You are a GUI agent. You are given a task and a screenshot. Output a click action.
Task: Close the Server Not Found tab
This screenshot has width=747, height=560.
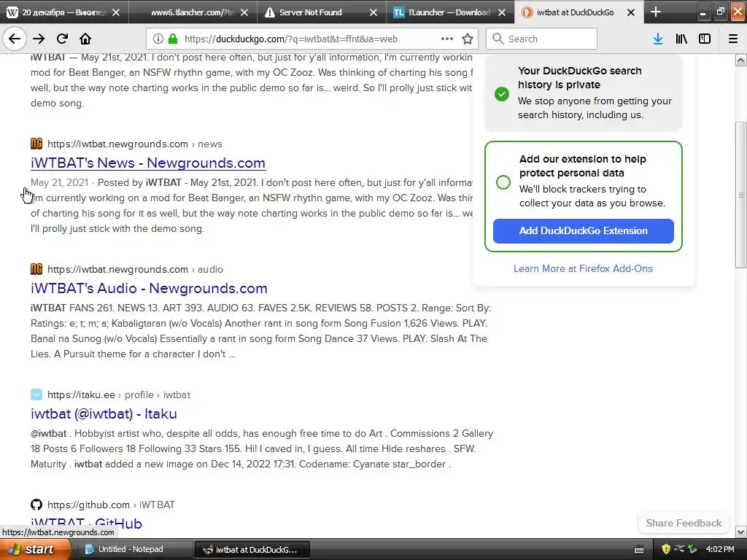click(x=373, y=12)
